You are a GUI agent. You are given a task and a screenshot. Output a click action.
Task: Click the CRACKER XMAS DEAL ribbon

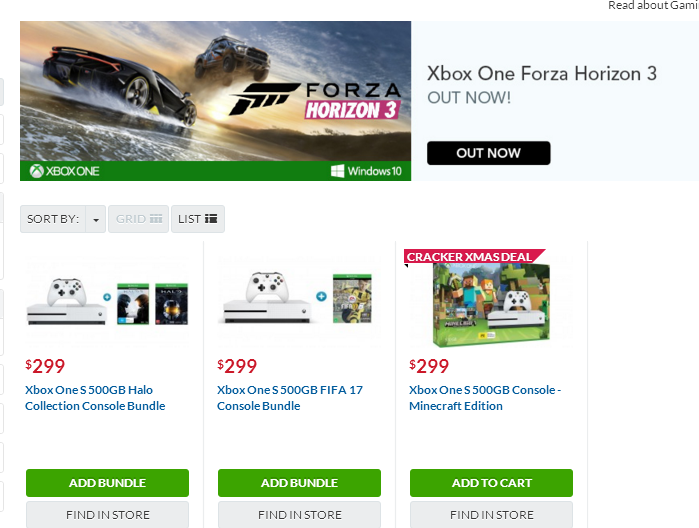coord(474,256)
